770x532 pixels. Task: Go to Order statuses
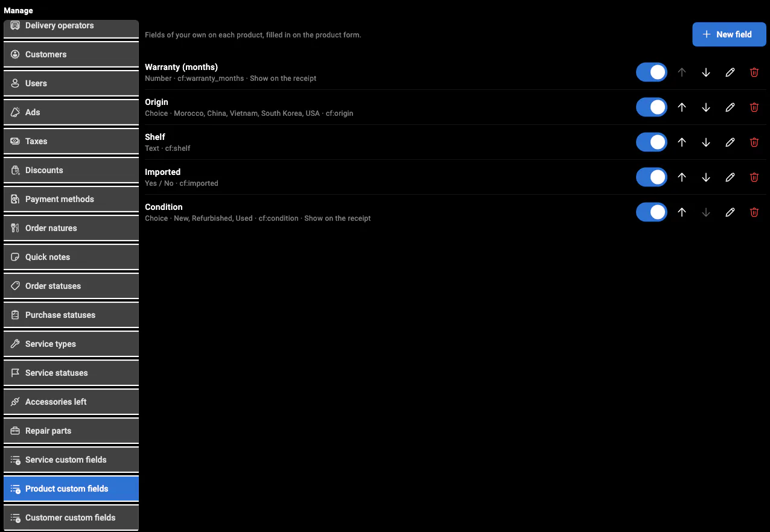(71, 286)
